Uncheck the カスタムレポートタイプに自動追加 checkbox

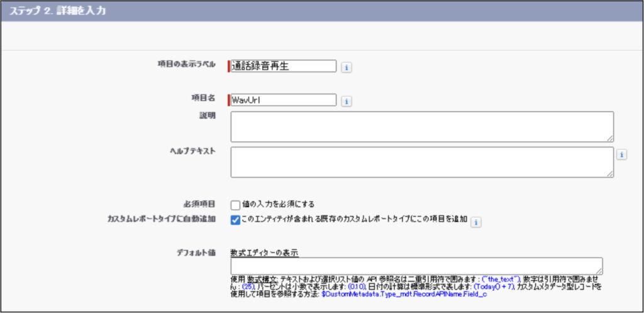click(x=235, y=220)
